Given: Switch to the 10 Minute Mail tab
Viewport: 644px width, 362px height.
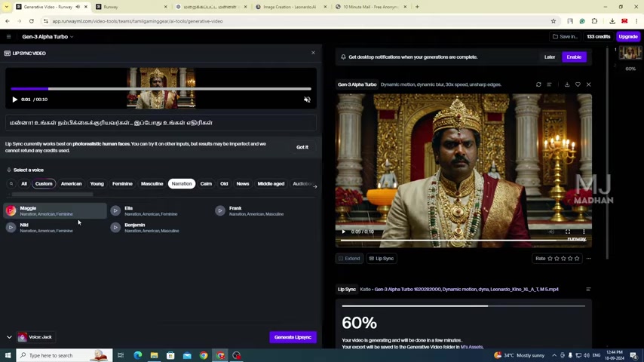Looking at the screenshot, I should [371, 7].
